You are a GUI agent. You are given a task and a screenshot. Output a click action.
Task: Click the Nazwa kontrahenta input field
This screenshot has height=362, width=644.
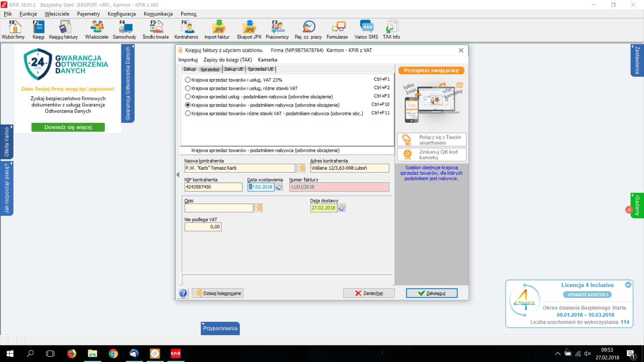click(240, 168)
